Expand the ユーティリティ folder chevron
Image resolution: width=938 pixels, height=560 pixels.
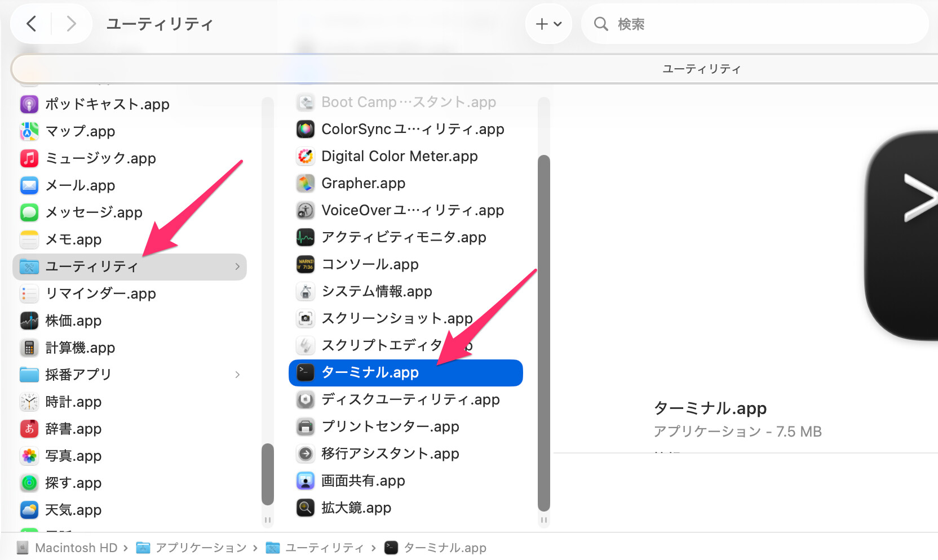pos(237,266)
